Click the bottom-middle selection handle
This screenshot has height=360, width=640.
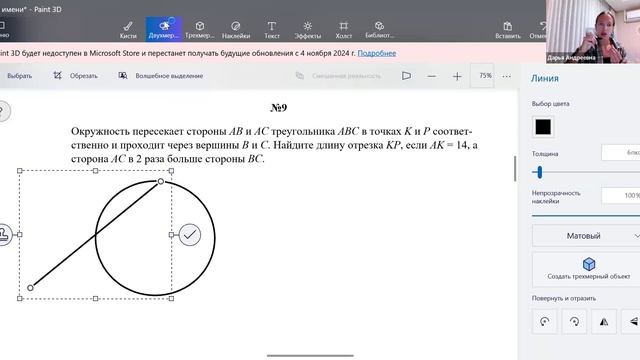point(96,298)
